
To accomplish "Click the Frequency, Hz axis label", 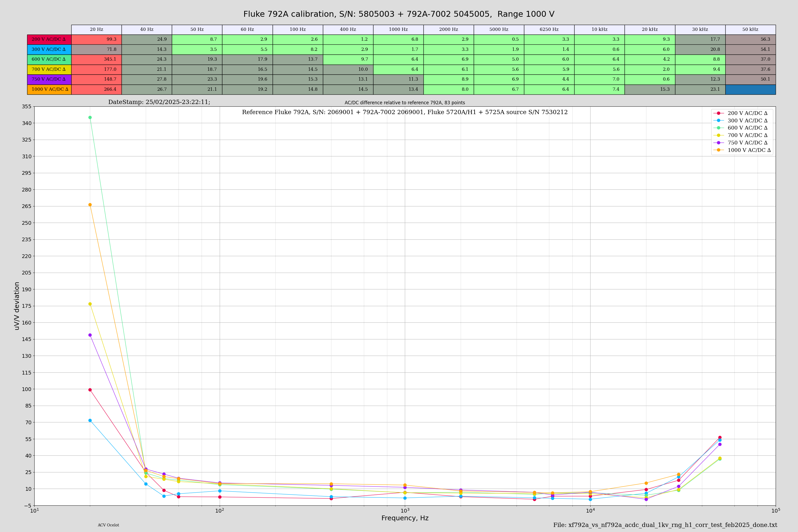I will (x=405, y=518).
